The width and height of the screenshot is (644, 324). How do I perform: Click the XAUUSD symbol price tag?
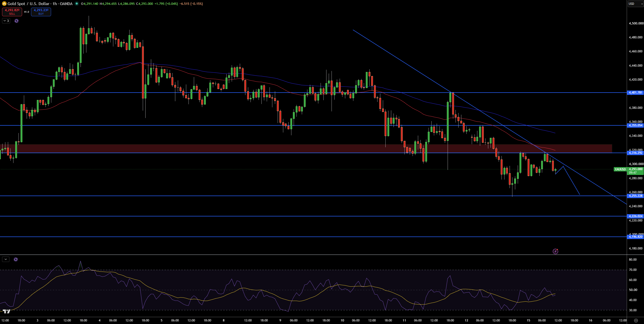[x=620, y=169]
